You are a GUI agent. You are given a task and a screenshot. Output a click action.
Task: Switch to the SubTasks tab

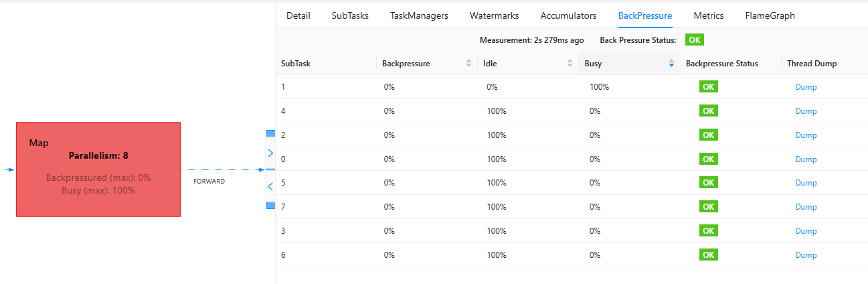[350, 15]
